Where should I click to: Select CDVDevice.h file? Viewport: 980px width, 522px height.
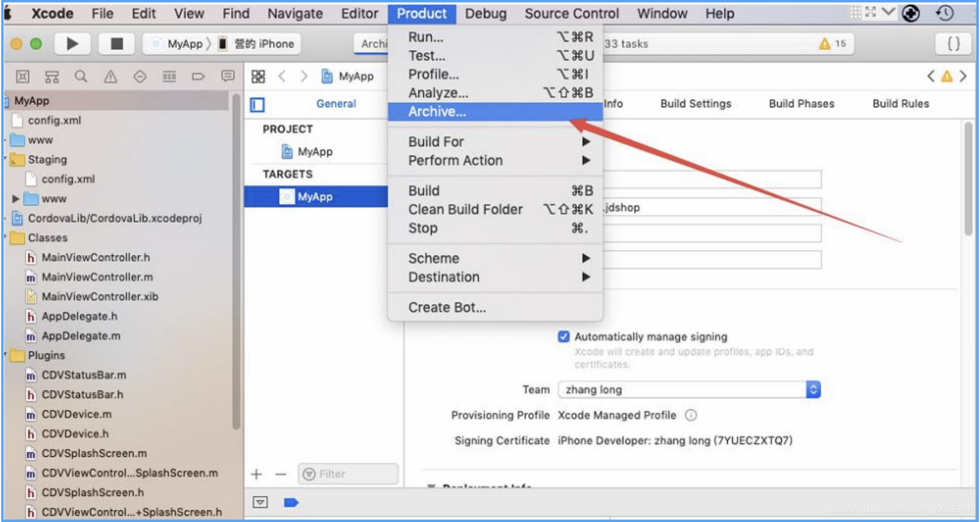click(x=75, y=434)
